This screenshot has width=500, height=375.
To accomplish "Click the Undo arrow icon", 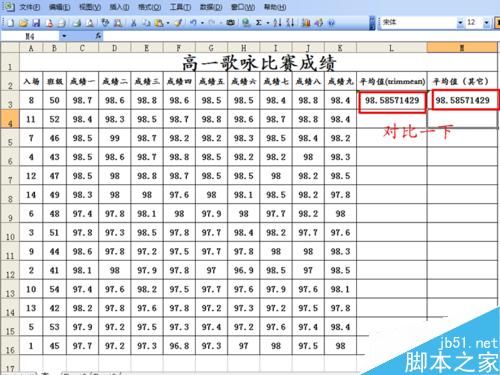I will (179, 23).
